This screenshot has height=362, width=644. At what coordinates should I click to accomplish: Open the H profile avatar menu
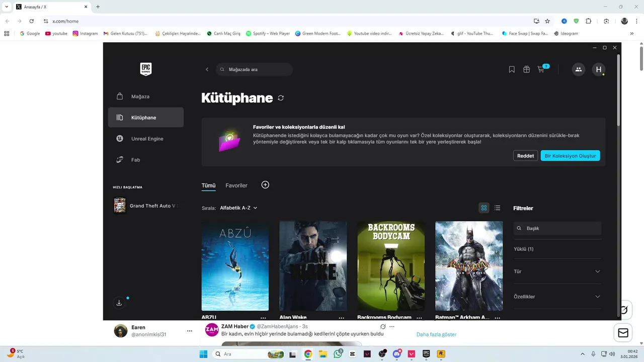coord(599,69)
